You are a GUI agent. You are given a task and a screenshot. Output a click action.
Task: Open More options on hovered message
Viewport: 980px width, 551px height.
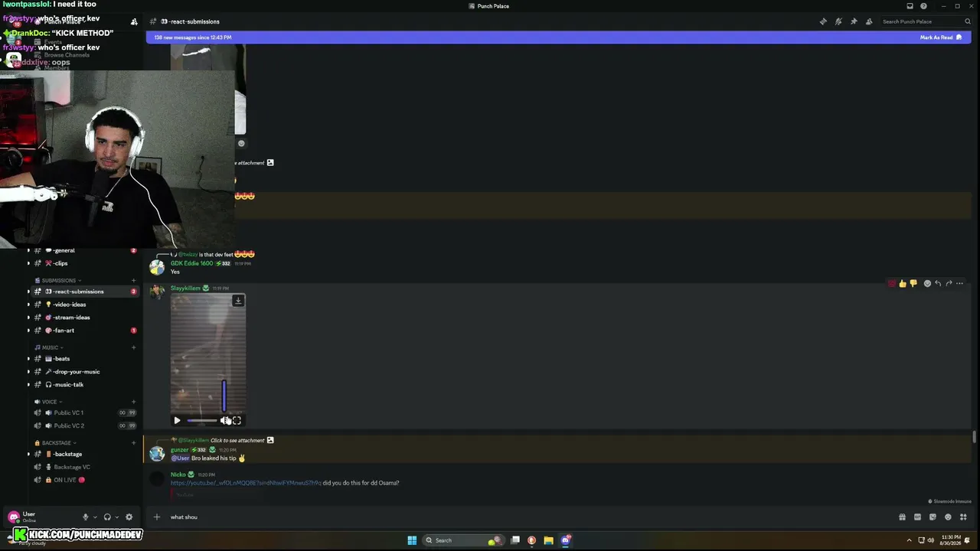[959, 284]
